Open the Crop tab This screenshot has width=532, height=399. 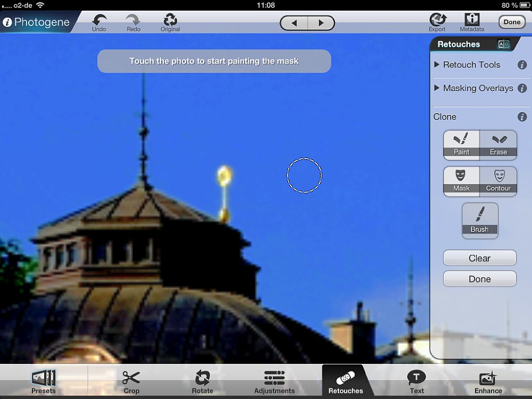tap(131, 382)
